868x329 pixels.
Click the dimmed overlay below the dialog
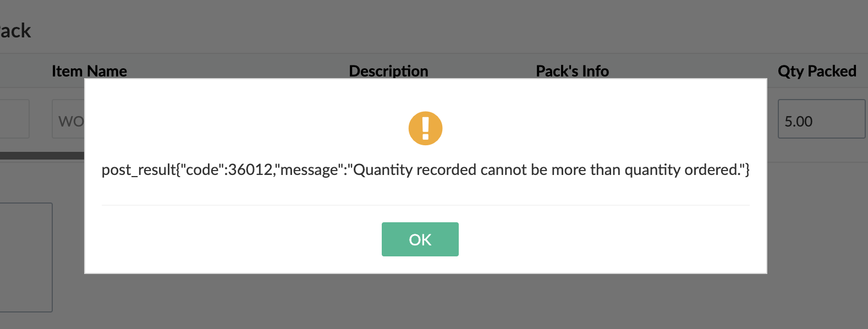click(425, 301)
